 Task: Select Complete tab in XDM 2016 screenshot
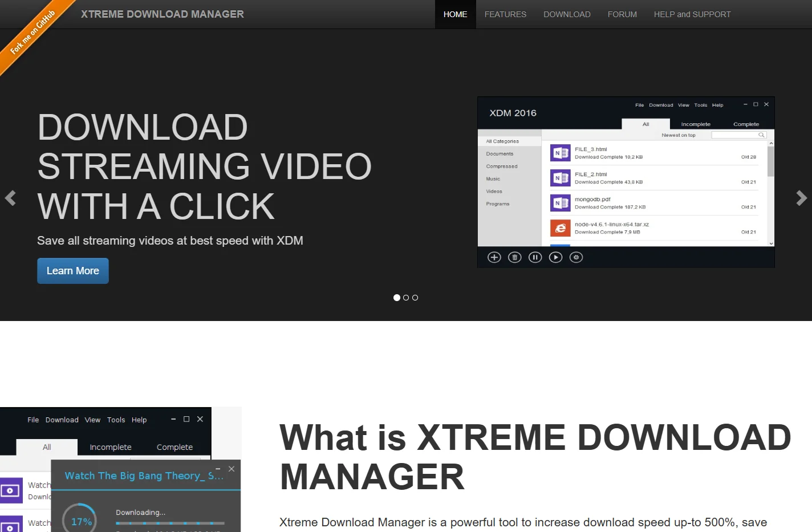[746, 124]
